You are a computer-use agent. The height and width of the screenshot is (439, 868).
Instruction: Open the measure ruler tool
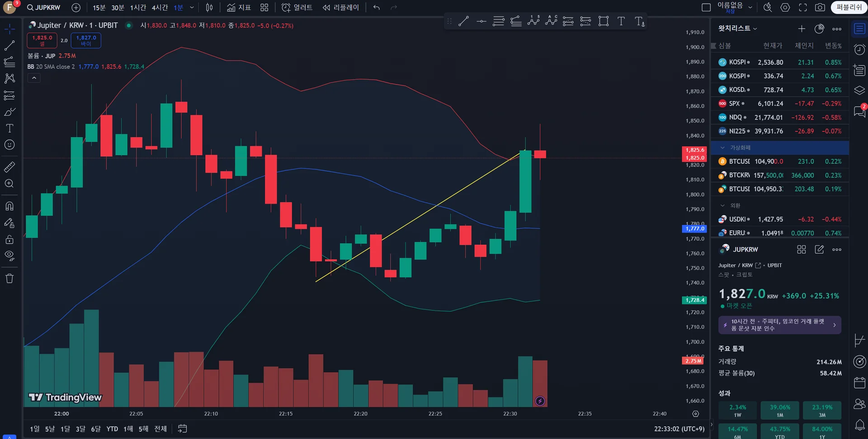point(9,167)
